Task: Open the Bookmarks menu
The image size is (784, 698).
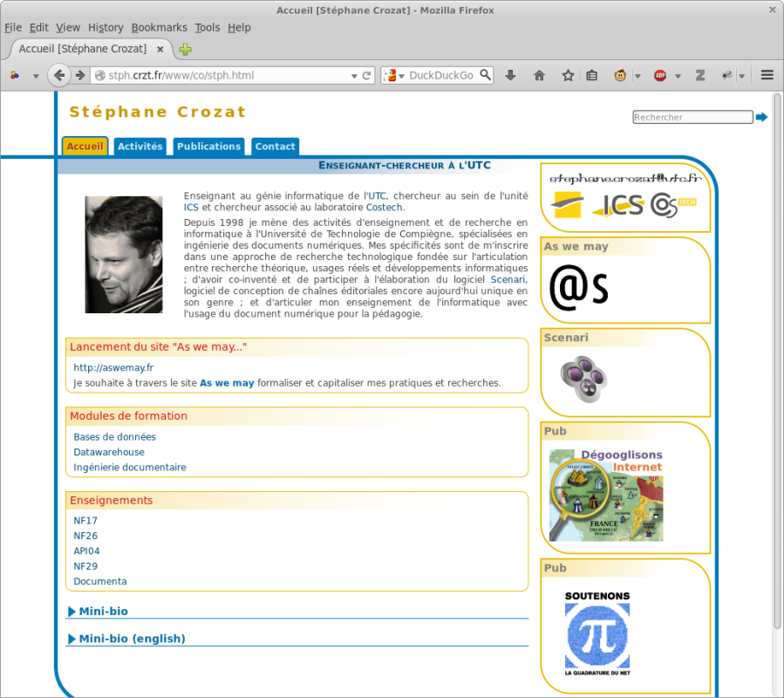Action: [x=159, y=28]
